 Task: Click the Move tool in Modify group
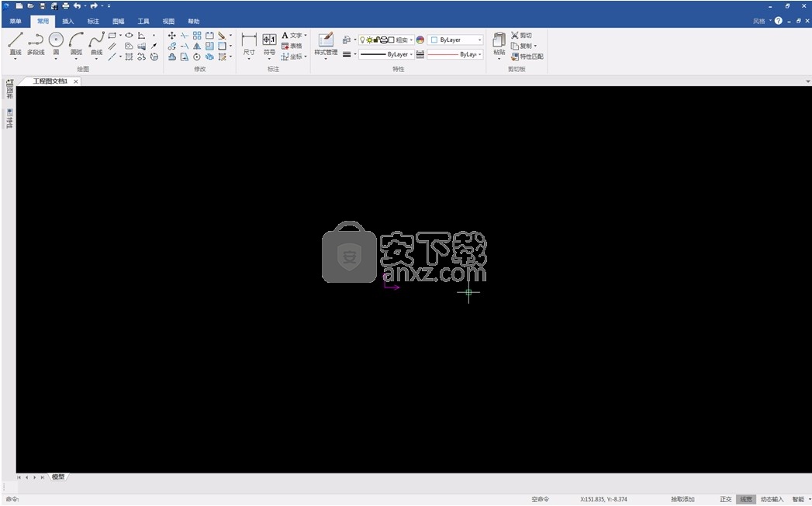(x=172, y=35)
